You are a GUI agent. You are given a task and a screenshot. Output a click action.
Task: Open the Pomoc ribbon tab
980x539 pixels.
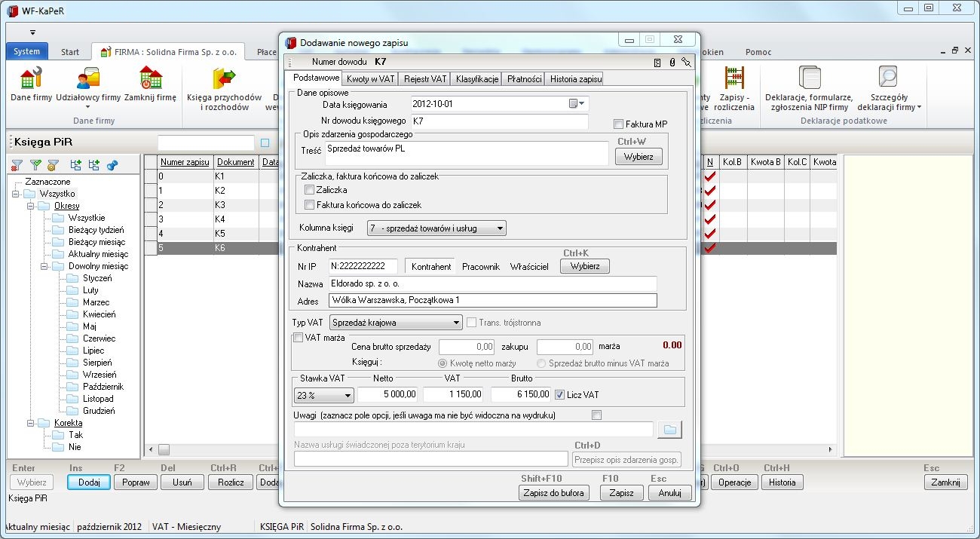pos(758,52)
